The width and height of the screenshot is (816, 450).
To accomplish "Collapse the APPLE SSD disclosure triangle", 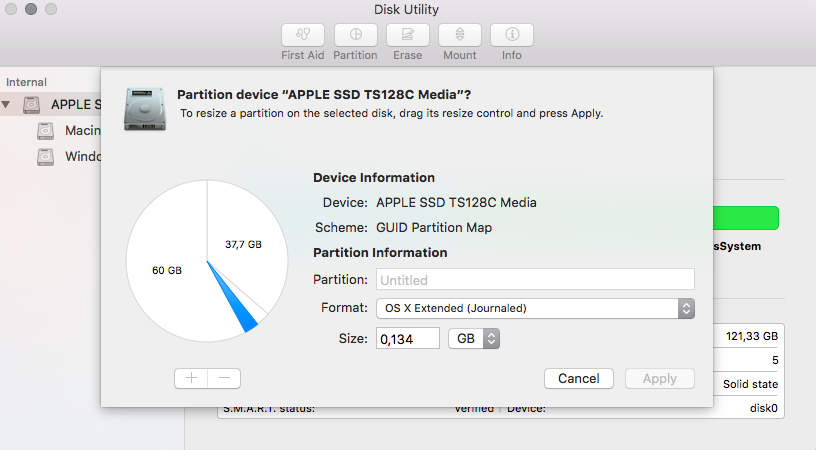I will tap(8, 105).
